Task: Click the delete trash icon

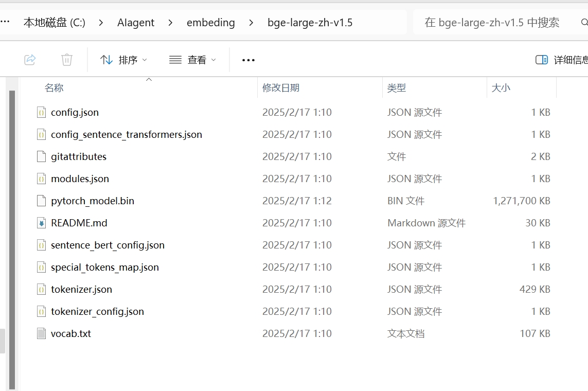Action: coord(67,60)
